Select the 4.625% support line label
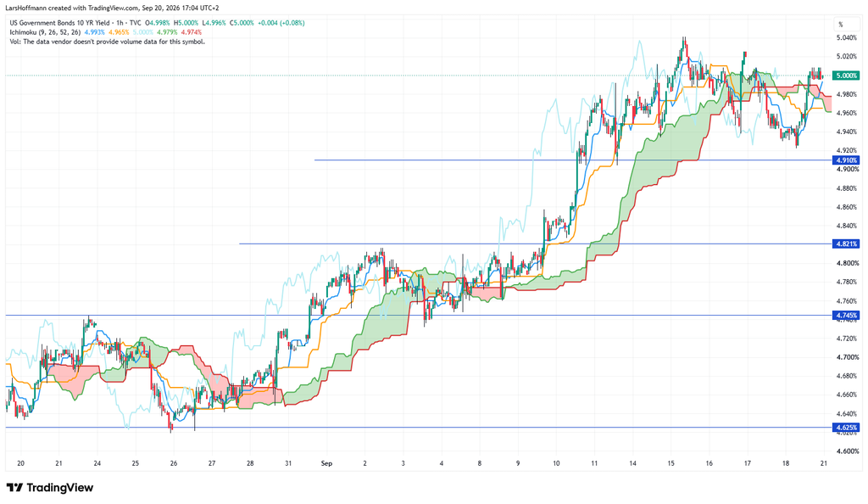The width and height of the screenshot is (868, 504). click(847, 428)
